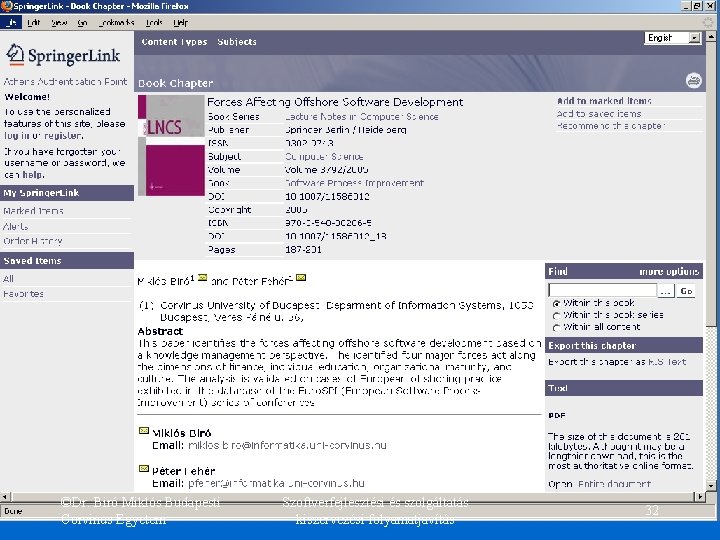
Task: Click 'Recommend this chapter' link
Action: tap(611, 125)
